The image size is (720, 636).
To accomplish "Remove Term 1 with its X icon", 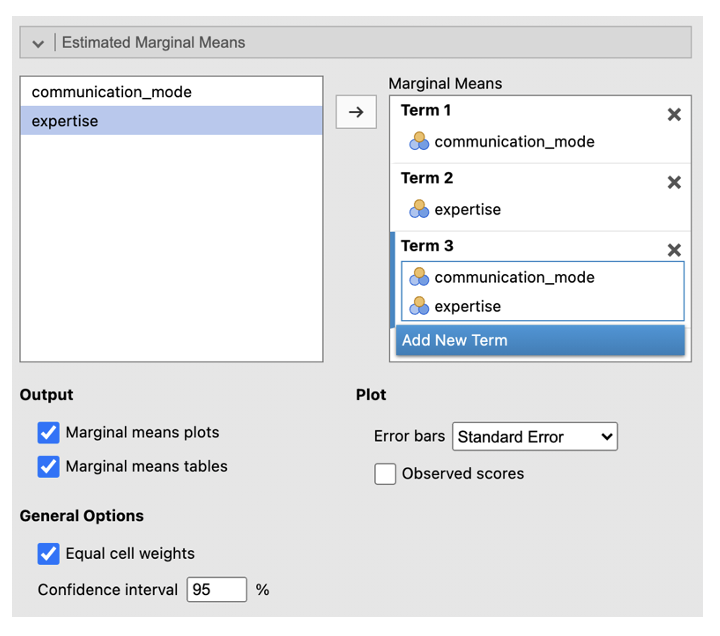I will [x=674, y=115].
